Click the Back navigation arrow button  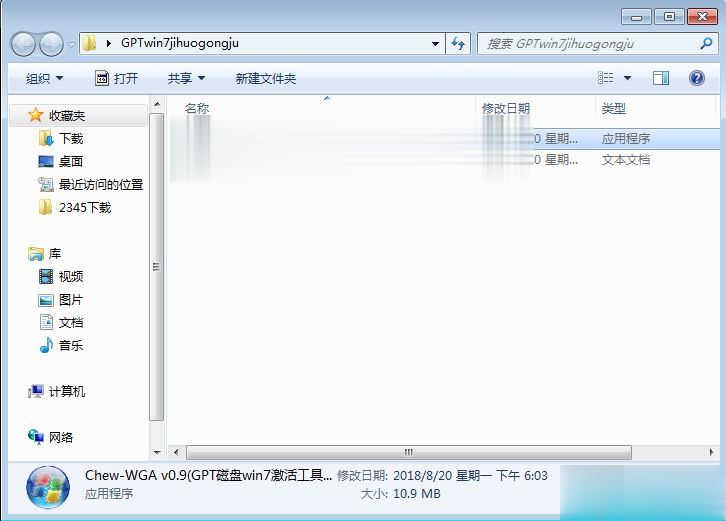tap(23, 44)
